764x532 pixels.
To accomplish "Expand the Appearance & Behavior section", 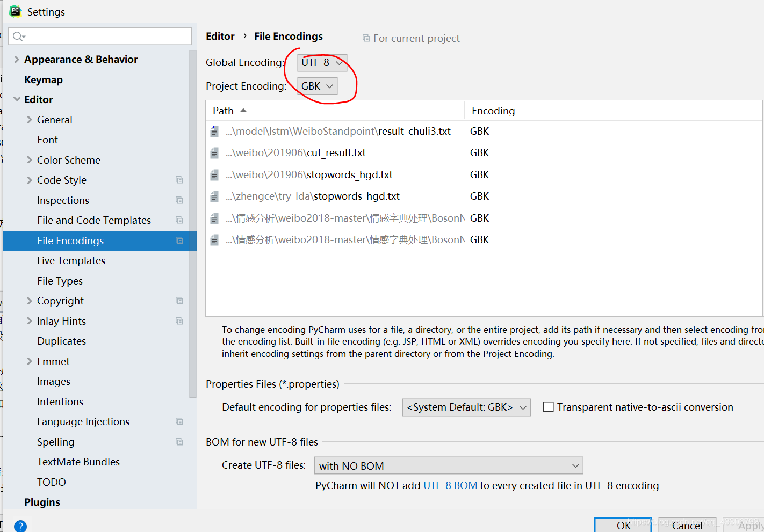I will [17, 60].
